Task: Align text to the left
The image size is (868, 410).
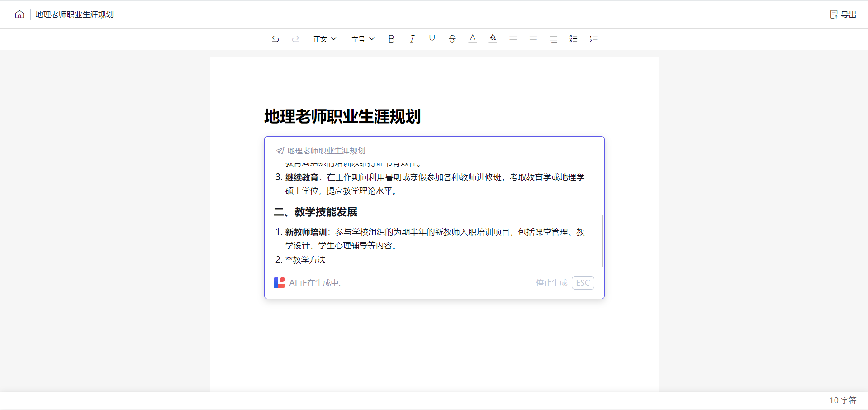Action: click(513, 39)
